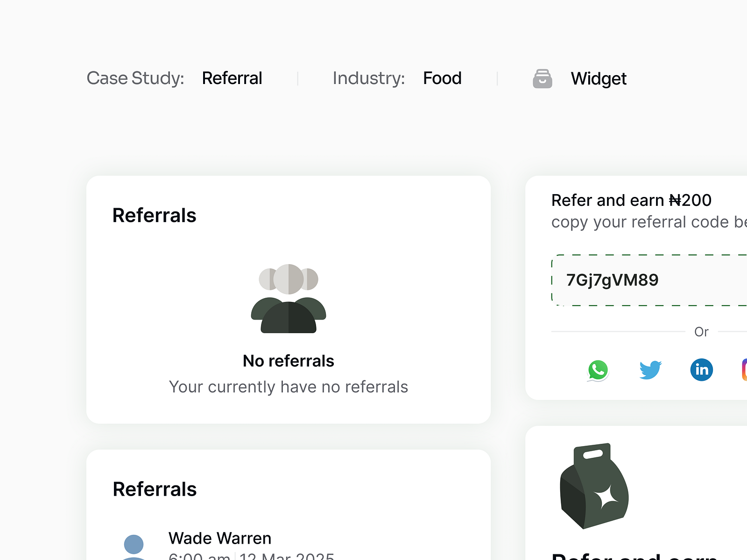Click the Widget header label
Image resolution: width=747 pixels, height=560 pixels.
point(599,78)
